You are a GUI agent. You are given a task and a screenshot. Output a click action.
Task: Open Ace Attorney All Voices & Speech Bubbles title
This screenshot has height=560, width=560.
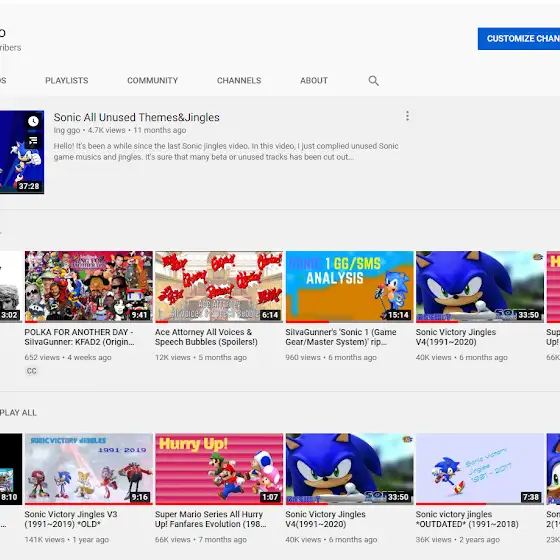206,337
